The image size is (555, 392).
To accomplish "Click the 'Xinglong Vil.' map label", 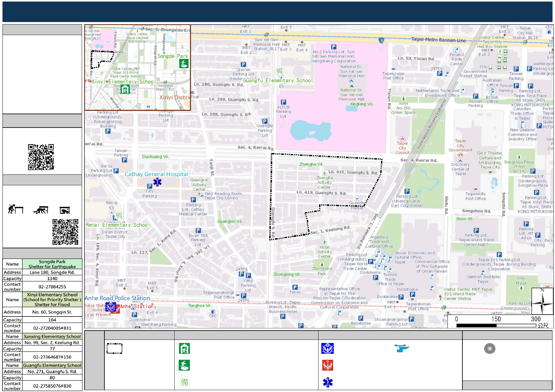I will [x=361, y=104].
